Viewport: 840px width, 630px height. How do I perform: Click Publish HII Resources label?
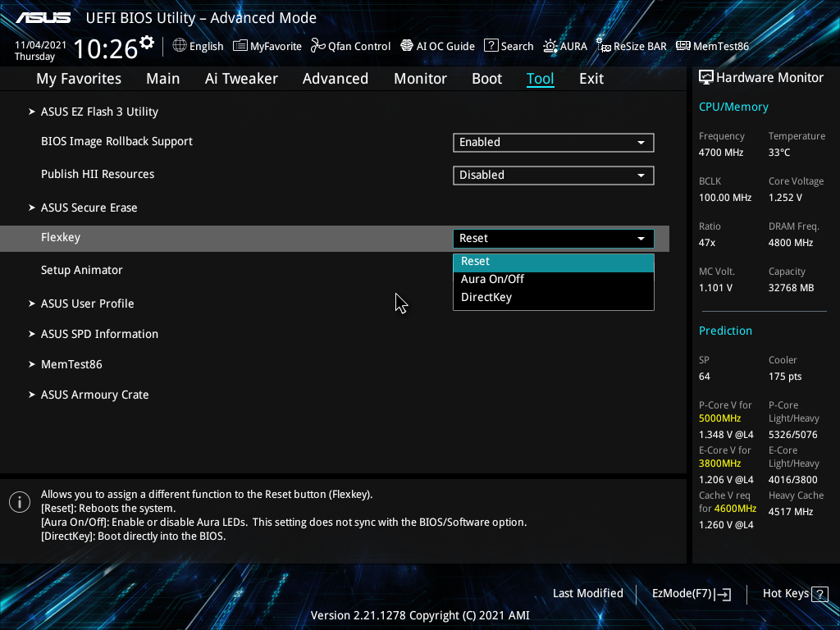tap(98, 174)
